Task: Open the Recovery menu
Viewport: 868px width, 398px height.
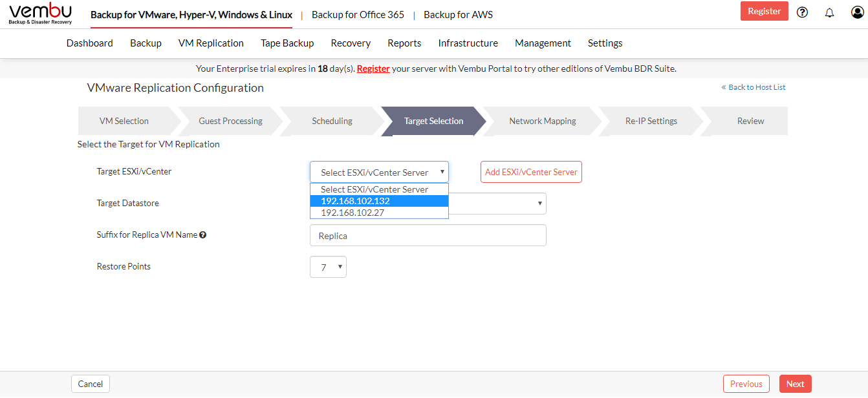Action: (351, 43)
